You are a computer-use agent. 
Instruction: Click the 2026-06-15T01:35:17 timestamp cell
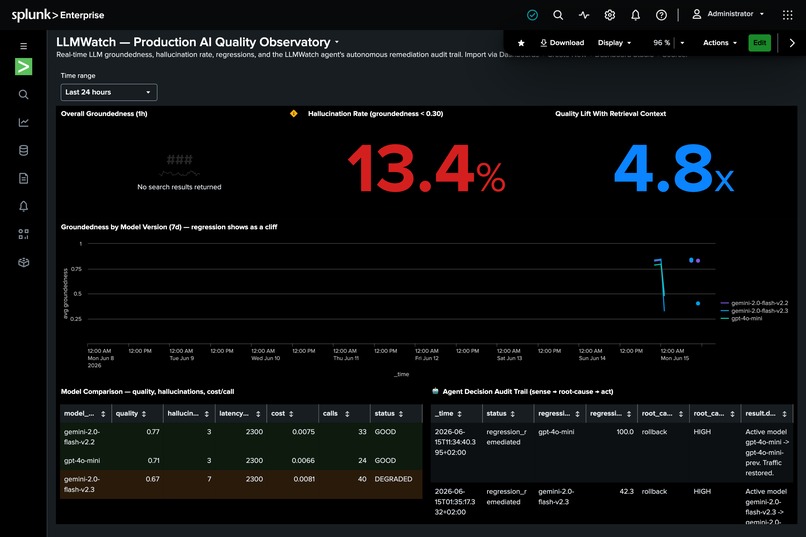[455, 502]
